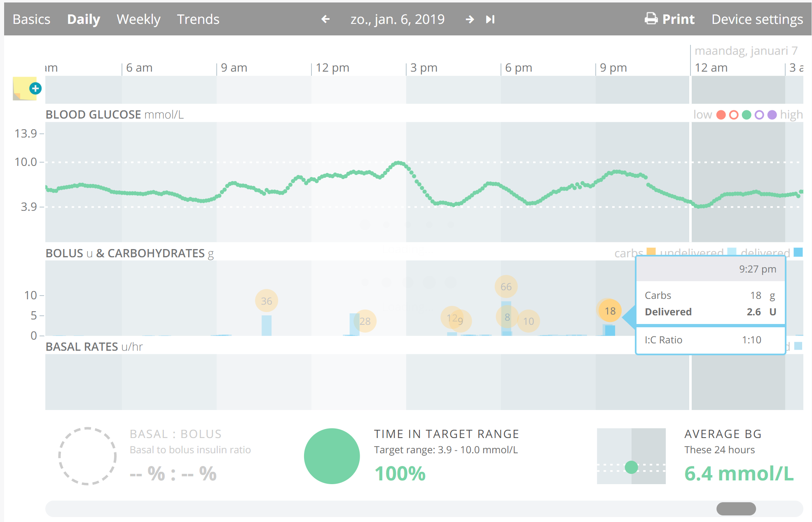
Task: Open Device settings
Action: click(757, 19)
